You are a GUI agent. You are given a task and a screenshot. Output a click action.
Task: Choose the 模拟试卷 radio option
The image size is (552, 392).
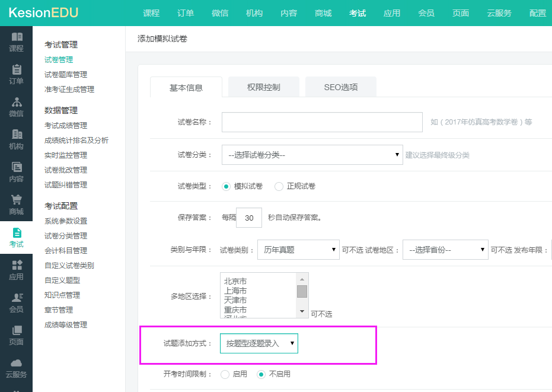(x=226, y=186)
